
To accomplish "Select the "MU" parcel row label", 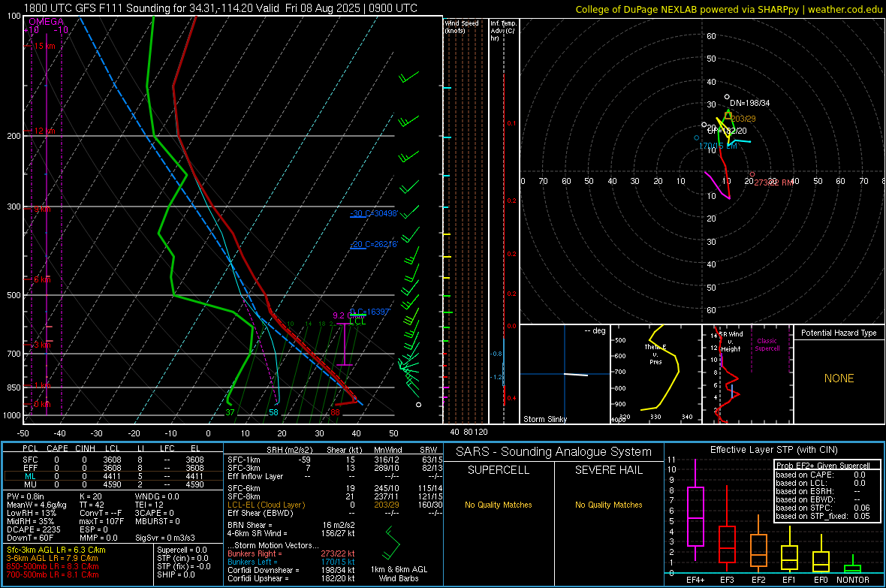I will click(x=30, y=484).
